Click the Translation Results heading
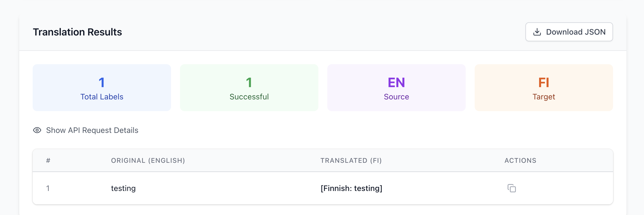This screenshot has height=215, width=644. pos(77,32)
